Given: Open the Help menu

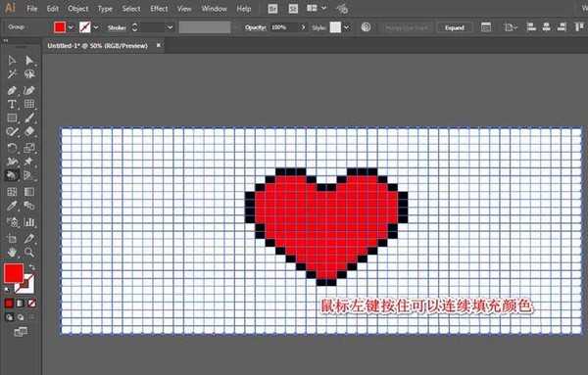Looking at the screenshot, I should click(244, 8).
